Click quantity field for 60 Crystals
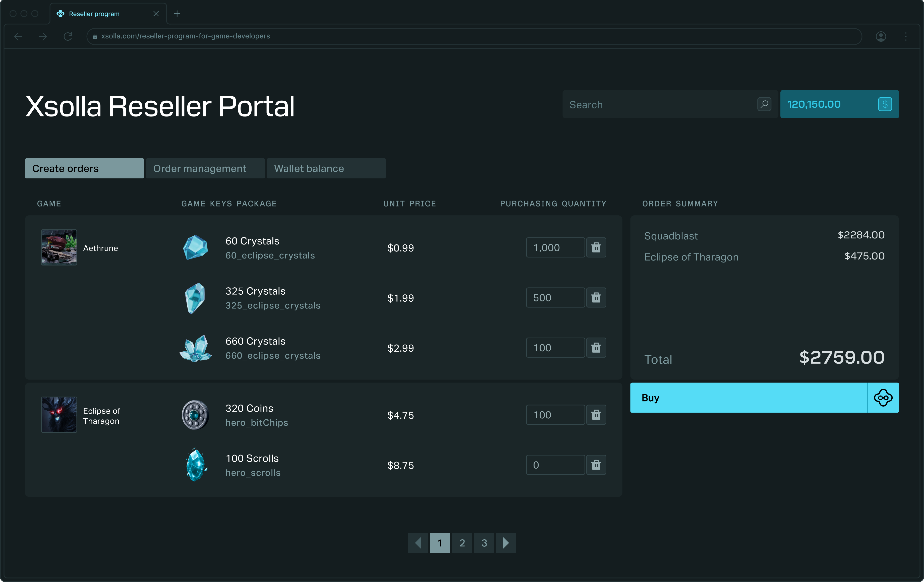 555,247
